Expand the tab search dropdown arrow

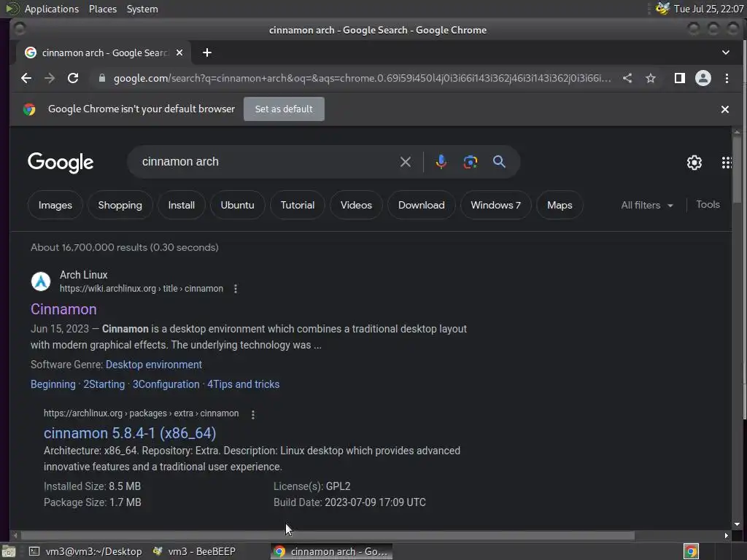[726, 52]
